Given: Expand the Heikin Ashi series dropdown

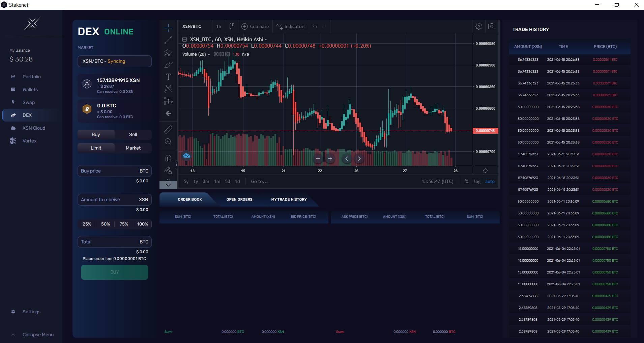Looking at the screenshot, I should tap(266, 39).
